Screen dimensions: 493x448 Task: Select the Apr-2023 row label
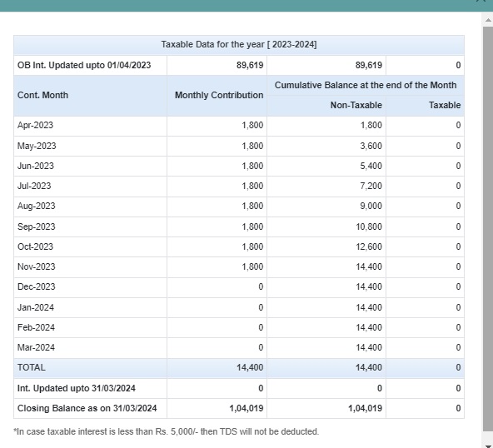tap(35, 126)
